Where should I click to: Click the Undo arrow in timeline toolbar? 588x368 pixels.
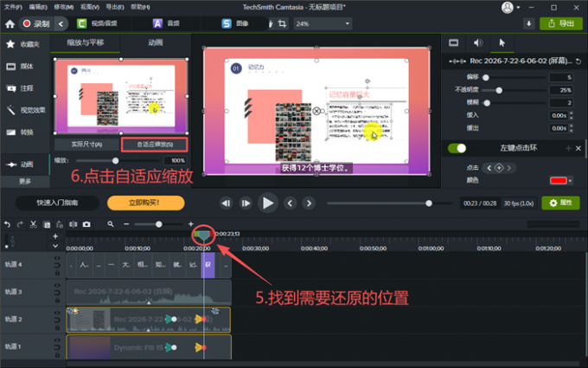[7, 224]
